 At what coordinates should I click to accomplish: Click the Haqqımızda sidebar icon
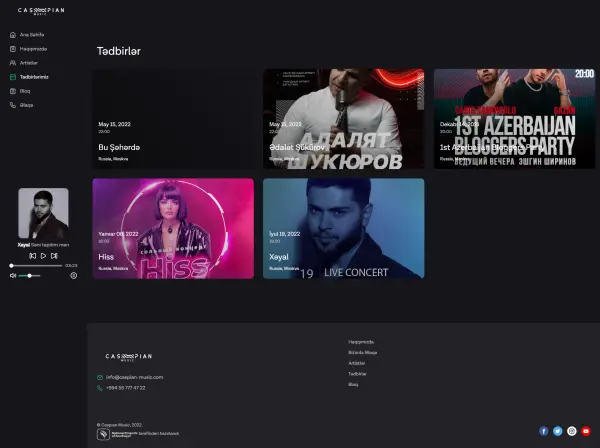click(13, 49)
